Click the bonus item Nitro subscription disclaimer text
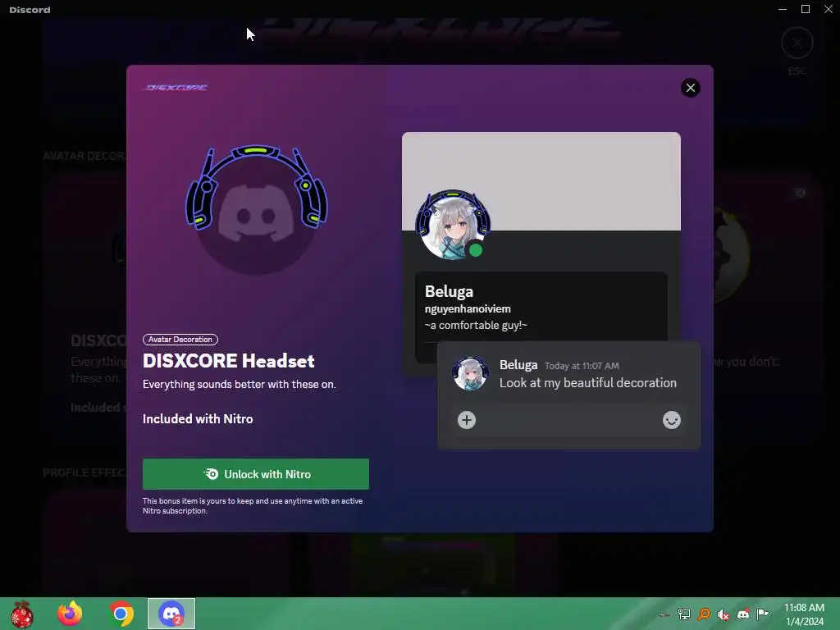The image size is (840, 630). 253,505
